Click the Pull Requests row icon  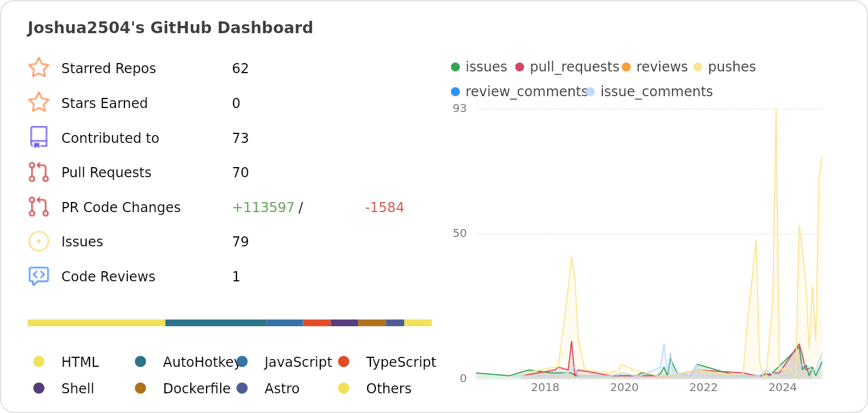pos(39,172)
